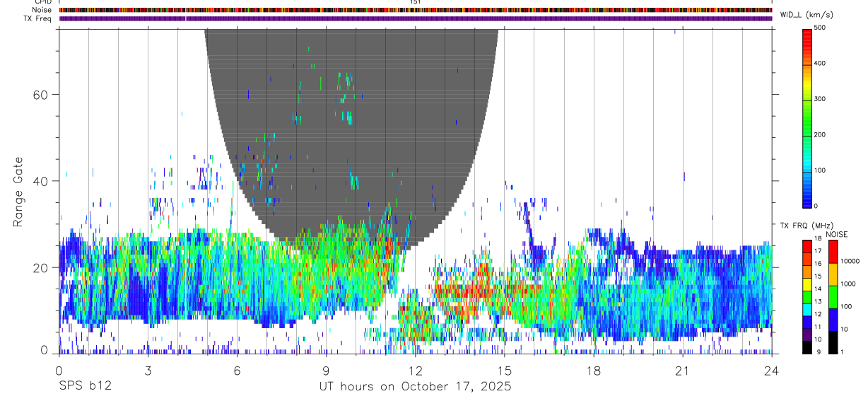The width and height of the screenshot is (868, 401).
Task: Click the 'TX FRQ (MHz)' legend title
Action: point(807,226)
